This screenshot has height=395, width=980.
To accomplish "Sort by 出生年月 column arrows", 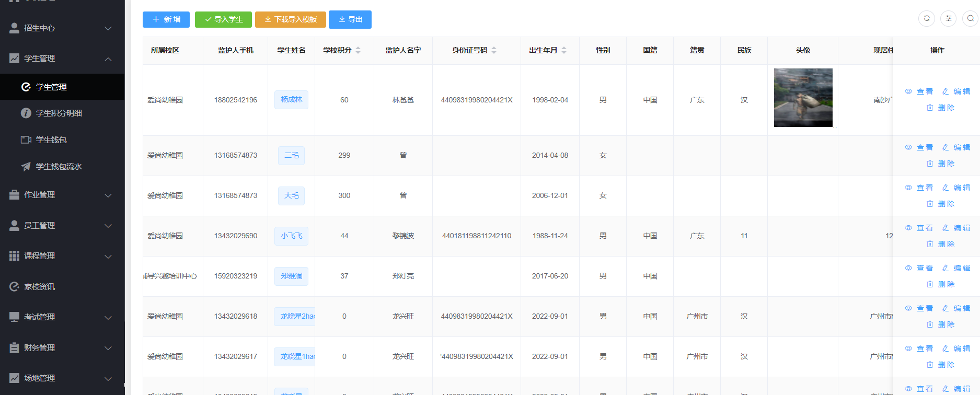I will (x=564, y=50).
